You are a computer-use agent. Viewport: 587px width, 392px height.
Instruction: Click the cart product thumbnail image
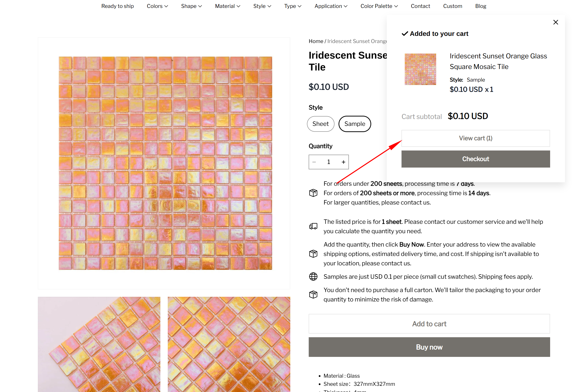point(420,69)
